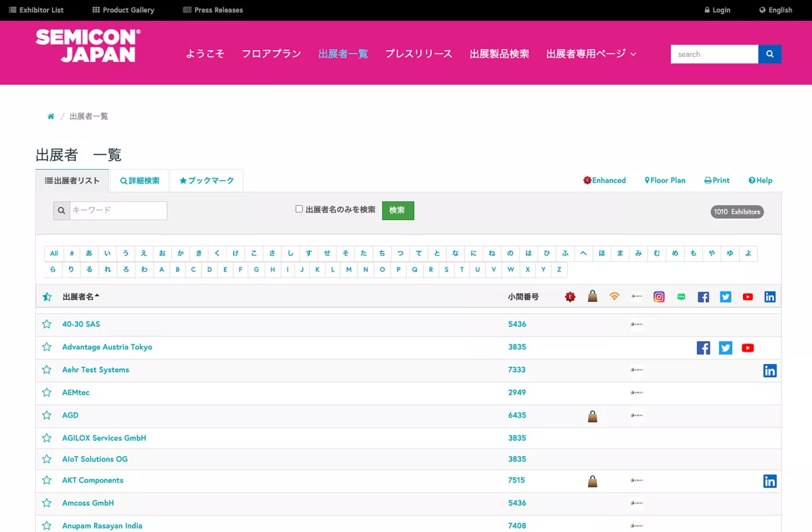The height and width of the screenshot is (532, 812).
Task: Bookmark 40-30 SAS with star
Action: (x=47, y=324)
